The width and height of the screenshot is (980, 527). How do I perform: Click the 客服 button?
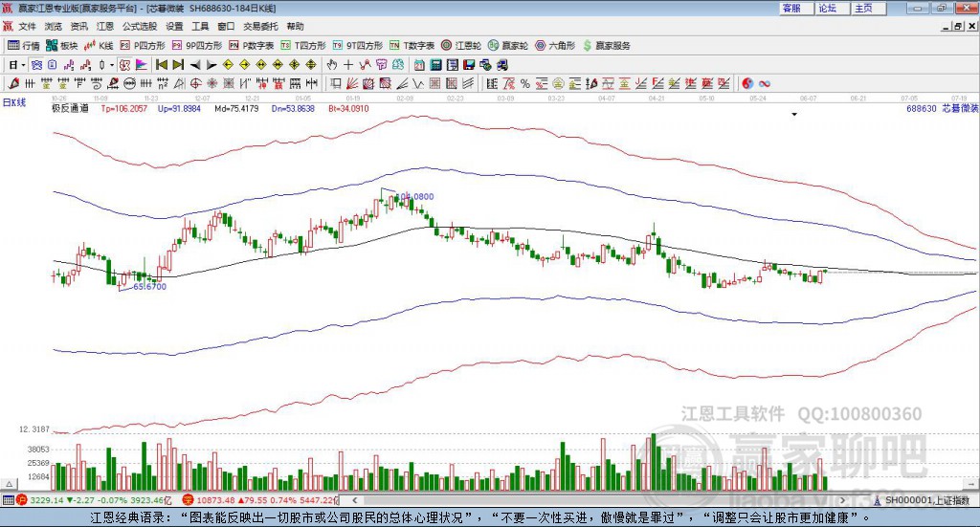(x=791, y=8)
